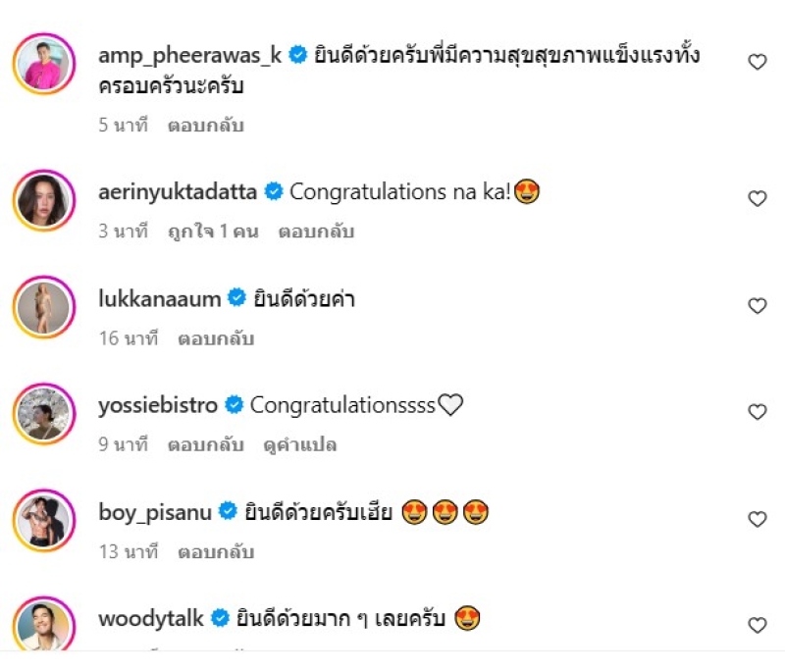The height and width of the screenshot is (672, 785).
Task: Click ดูคำแปล to translate yossiebistro's comment
Action: pyautogui.click(x=300, y=444)
